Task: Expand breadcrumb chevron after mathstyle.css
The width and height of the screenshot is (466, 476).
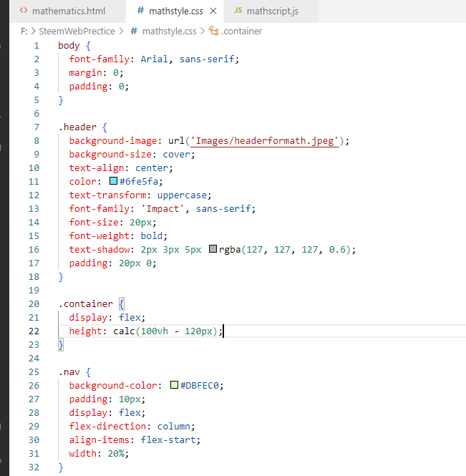Action: 203,31
